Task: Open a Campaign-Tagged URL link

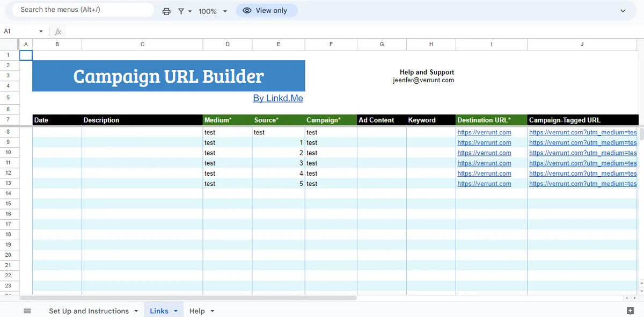Action: 582,132
